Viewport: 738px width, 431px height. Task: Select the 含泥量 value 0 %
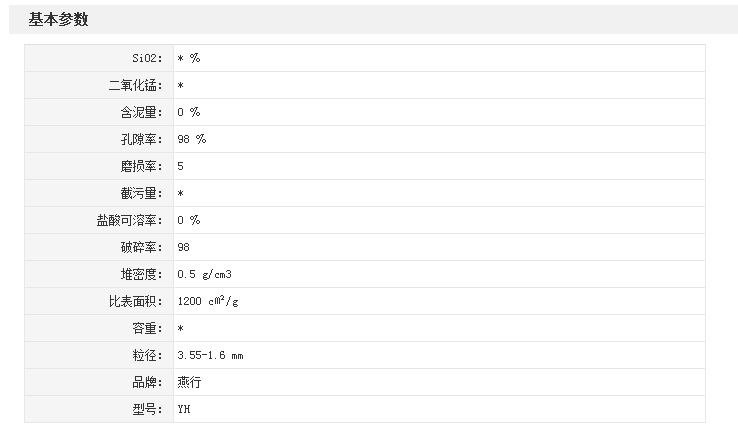189,112
